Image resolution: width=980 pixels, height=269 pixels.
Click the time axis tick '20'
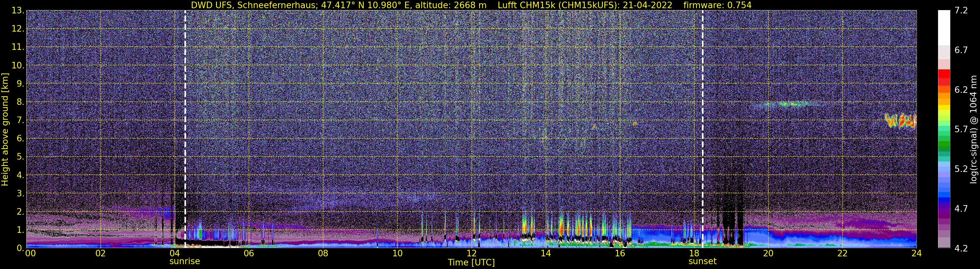[768, 254]
